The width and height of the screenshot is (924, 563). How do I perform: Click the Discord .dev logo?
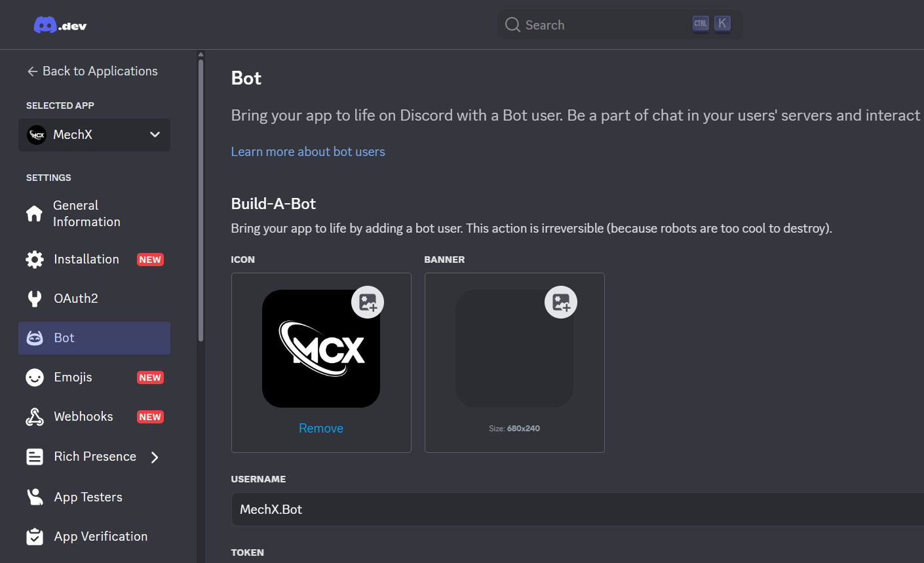click(x=60, y=26)
